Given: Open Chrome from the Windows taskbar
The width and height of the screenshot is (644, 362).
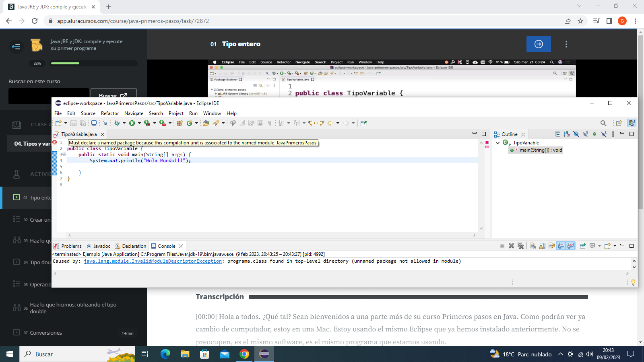Looking at the screenshot, I should 244,354.
